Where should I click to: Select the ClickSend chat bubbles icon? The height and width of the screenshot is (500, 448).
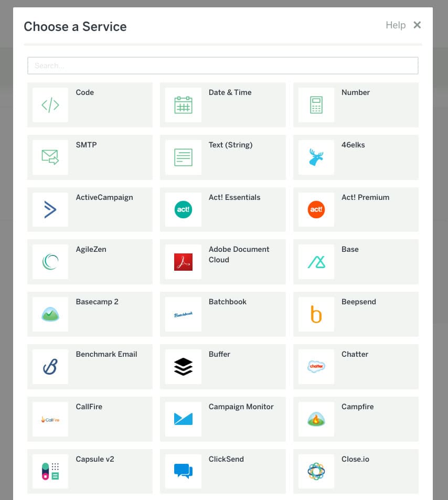tap(184, 471)
